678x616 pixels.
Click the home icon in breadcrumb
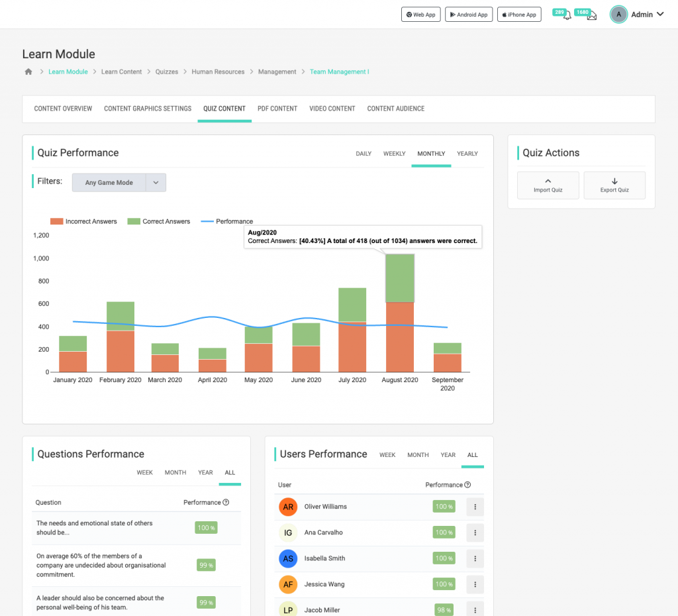[x=28, y=72]
